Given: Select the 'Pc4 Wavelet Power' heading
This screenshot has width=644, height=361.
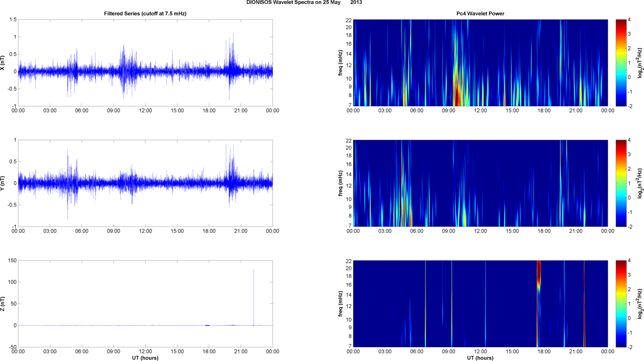Looking at the screenshot, I should (x=480, y=14).
